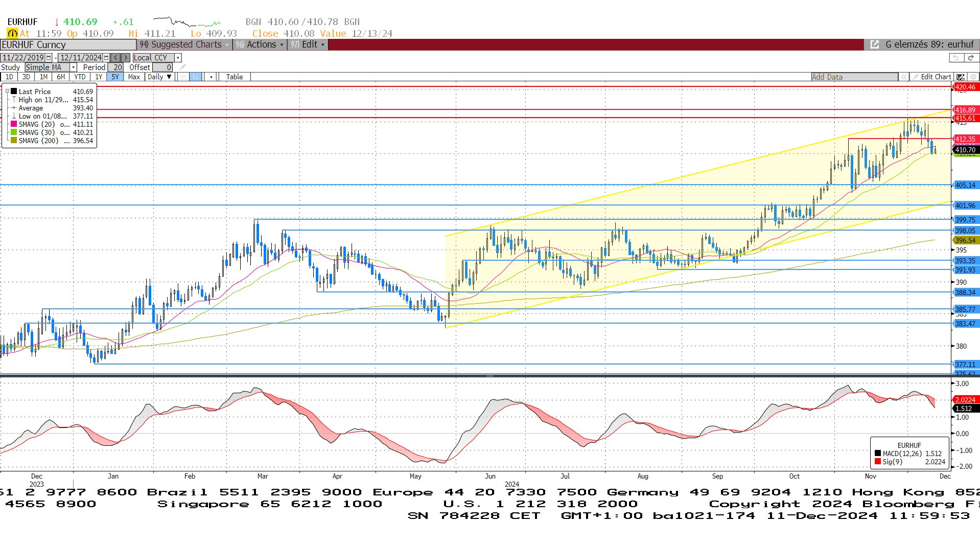The width and height of the screenshot is (980, 544).
Task: Click the black Last Price color swatch
Action: point(14,92)
